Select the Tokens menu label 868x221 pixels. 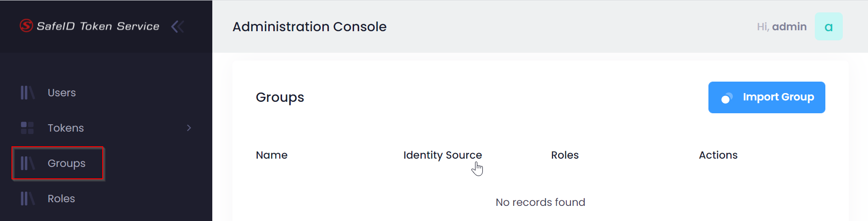[x=66, y=128]
